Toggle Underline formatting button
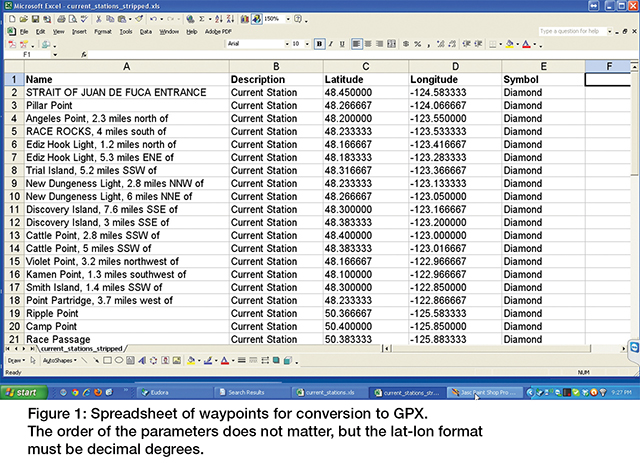640x467 pixels. pos(342,44)
